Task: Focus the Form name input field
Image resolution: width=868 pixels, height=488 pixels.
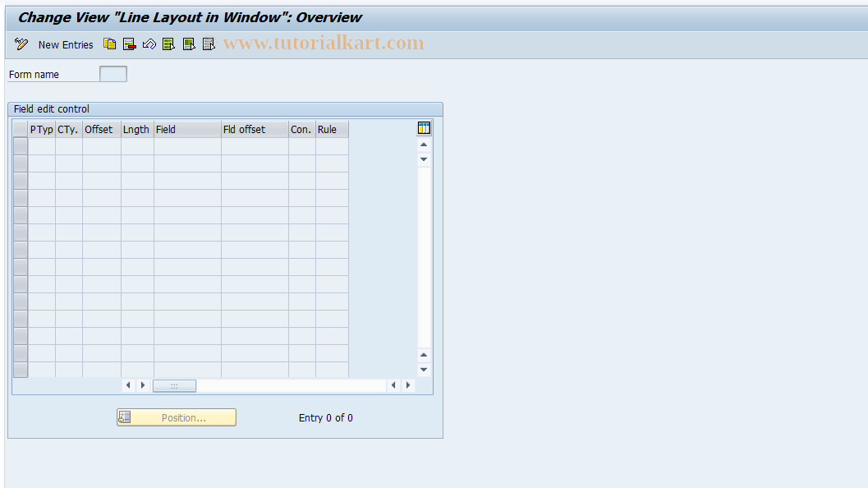Action: (x=113, y=74)
